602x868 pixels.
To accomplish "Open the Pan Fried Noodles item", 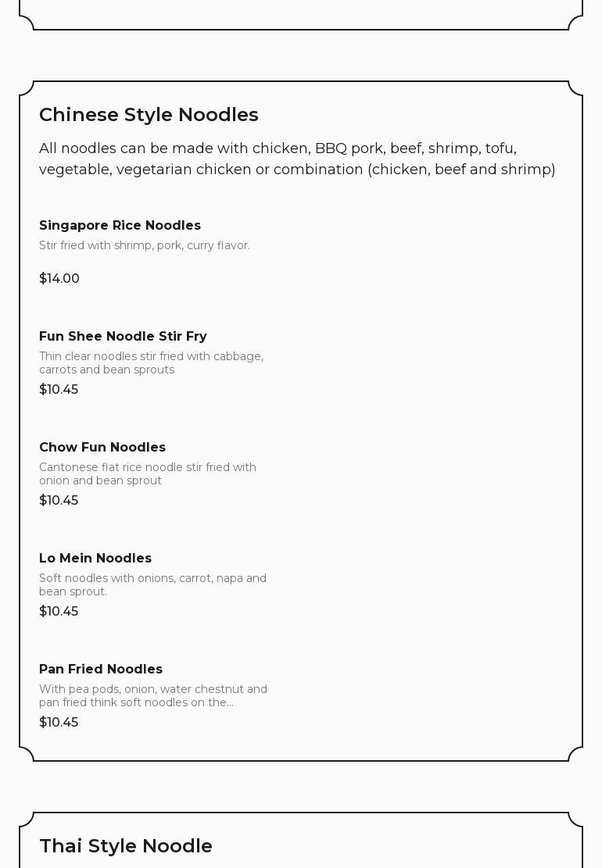I will [x=101, y=670].
